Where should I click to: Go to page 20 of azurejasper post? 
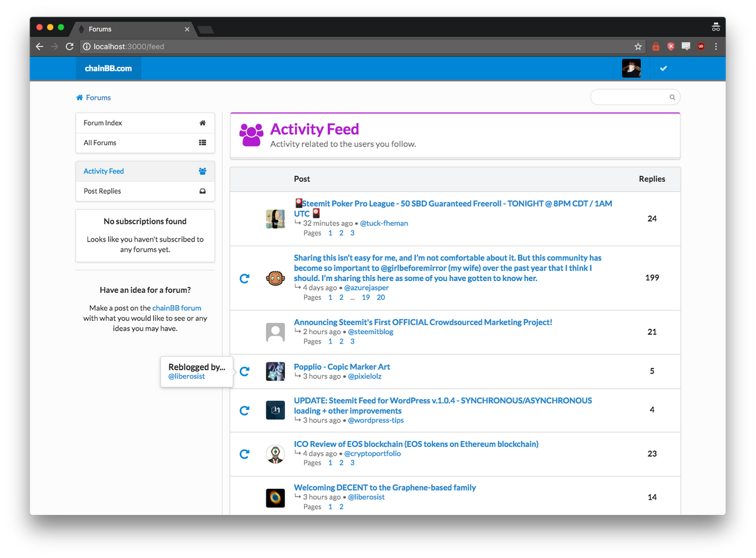click(x=381, y=298)
